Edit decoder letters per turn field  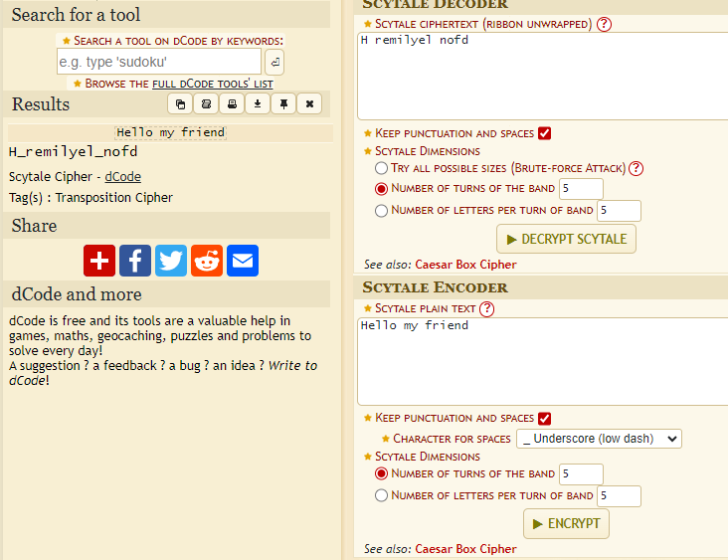[619, 211]
